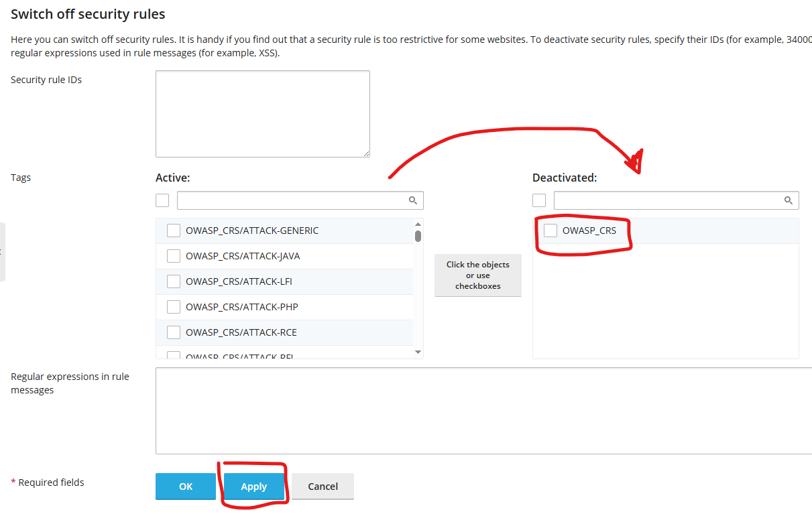Click the Cancel button
The image size is (812, 514).
click(323, 487)
